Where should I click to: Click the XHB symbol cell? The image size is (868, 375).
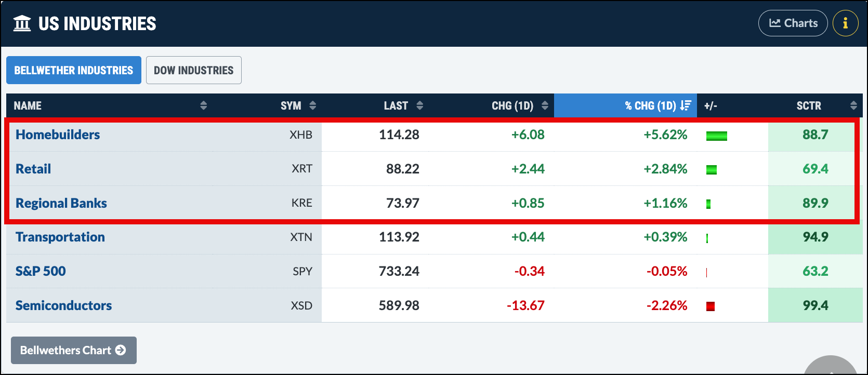(x=301, y=135)
